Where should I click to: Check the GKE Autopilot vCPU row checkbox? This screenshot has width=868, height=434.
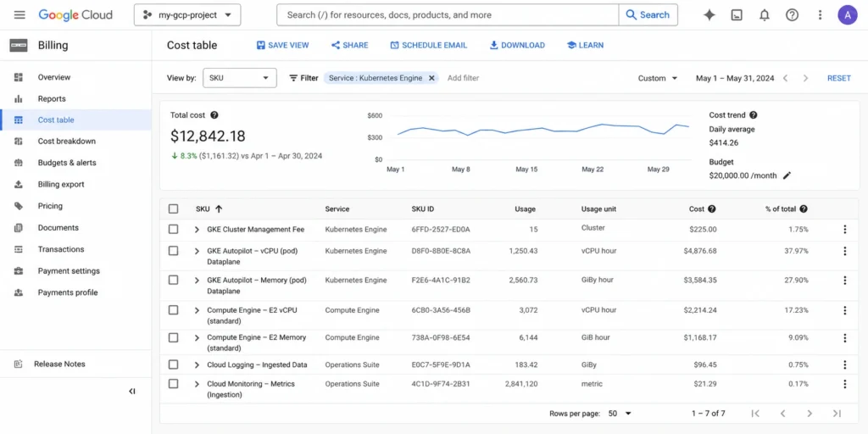pyautogui.click(x=173, y=251)
